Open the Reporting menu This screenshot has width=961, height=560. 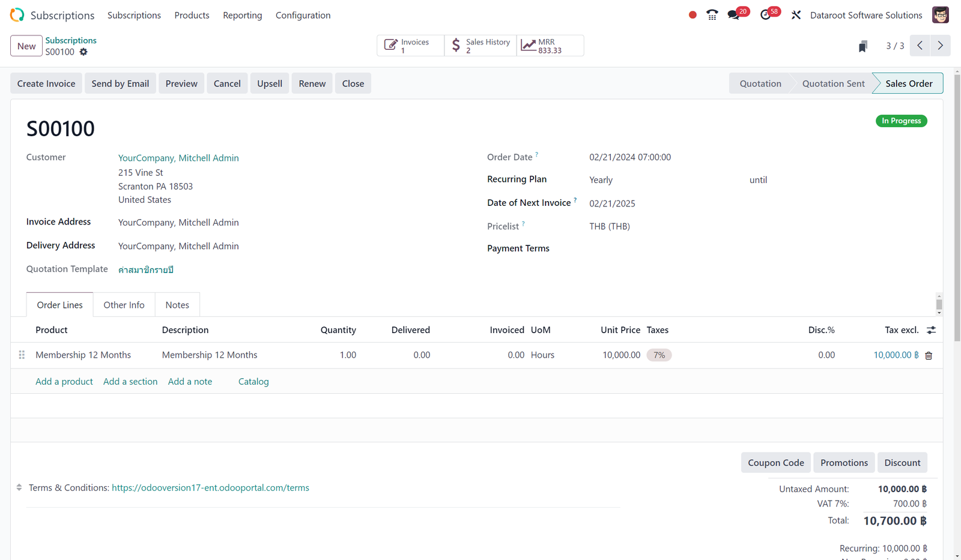tap(243, 15)
